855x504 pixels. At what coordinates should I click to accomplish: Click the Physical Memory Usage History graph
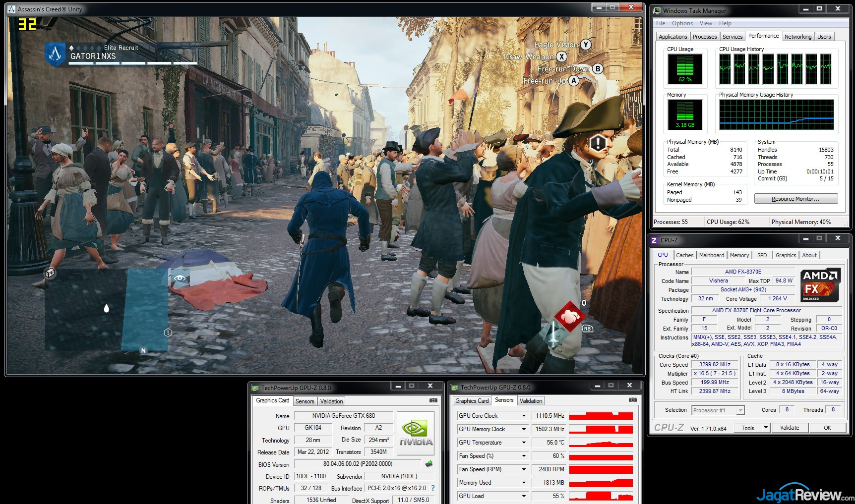pos(776,114)
